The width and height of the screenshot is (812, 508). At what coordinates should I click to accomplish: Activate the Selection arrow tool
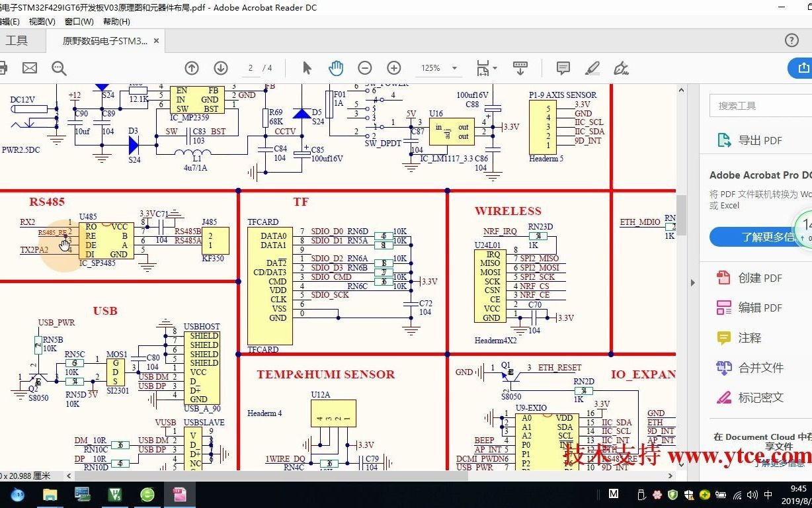(307, 67)
